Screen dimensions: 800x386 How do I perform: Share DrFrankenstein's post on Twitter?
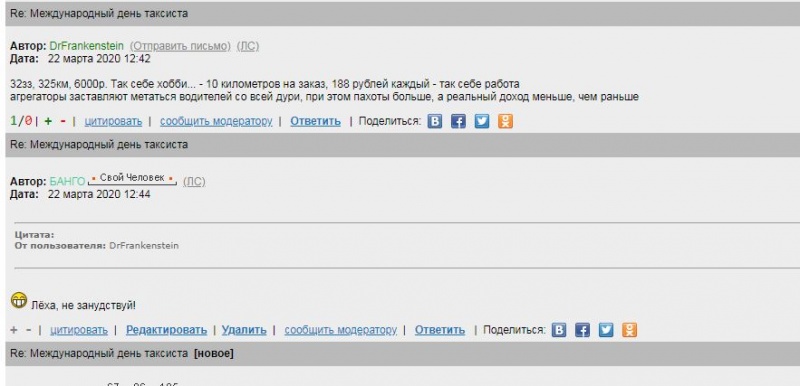pos(482,121)
